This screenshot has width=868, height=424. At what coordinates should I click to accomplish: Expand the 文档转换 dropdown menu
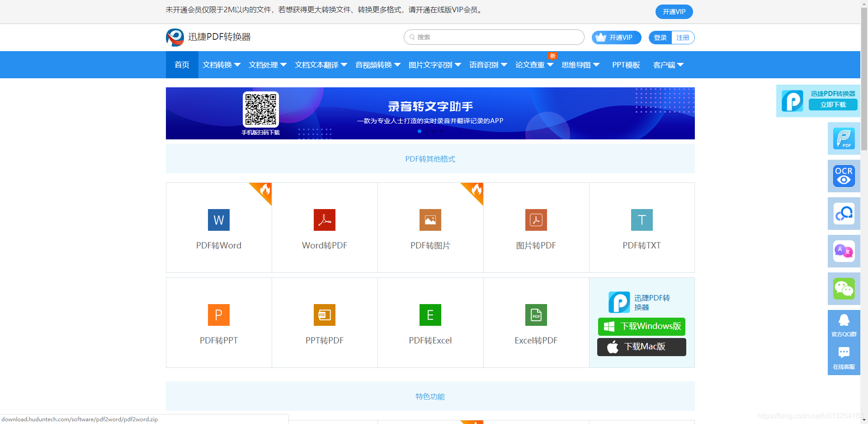click(222, 65)
